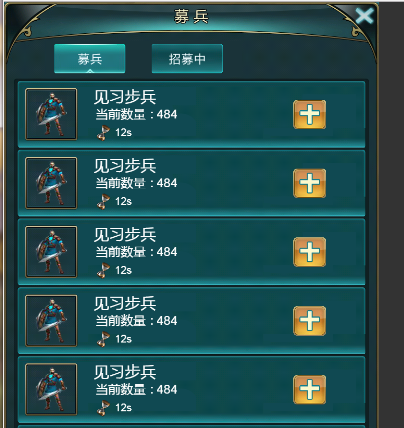Click the hourglass icon in the fifth row
Image resolution: width=404 pixels, height=428 pixels.
click(103, 408)
